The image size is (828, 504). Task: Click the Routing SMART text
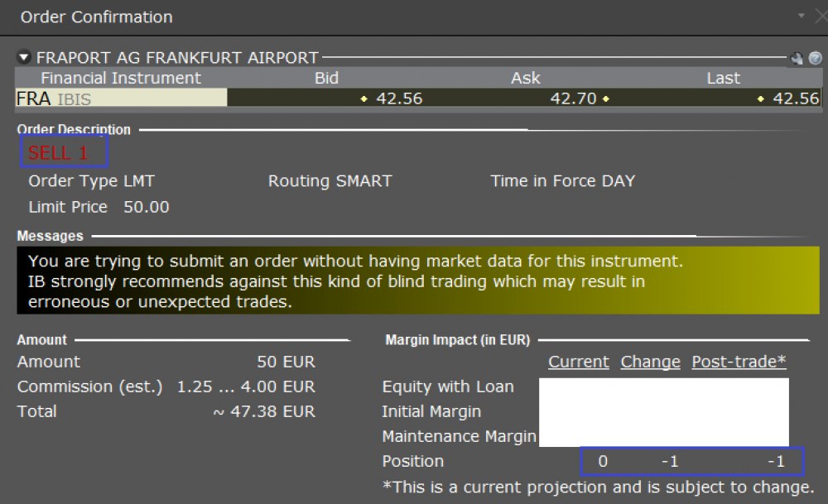[x=330, y=181]
